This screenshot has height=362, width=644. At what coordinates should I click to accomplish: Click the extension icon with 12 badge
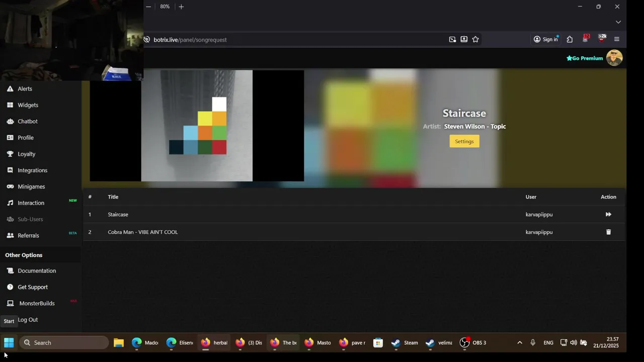[x=586, y=39]
